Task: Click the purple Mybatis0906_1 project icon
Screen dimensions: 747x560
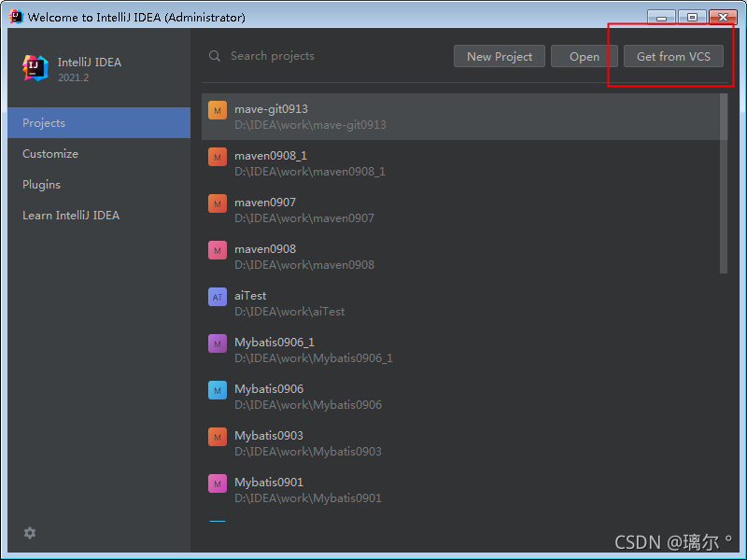Action: click(218, 343)
